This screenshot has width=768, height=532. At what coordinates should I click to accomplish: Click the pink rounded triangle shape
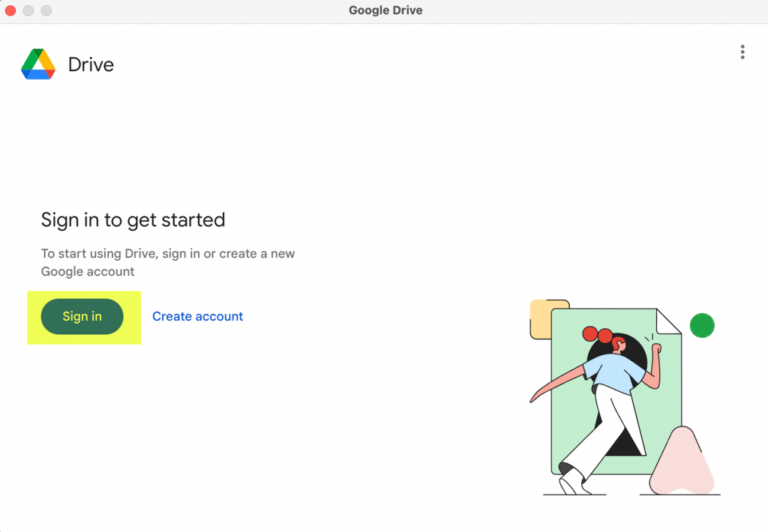[682, 462]
